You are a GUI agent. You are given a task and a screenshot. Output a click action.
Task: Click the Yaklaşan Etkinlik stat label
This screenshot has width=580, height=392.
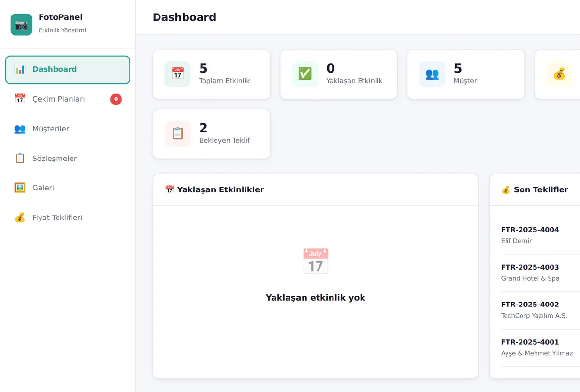pyautogui.click(x=354, y=81)
